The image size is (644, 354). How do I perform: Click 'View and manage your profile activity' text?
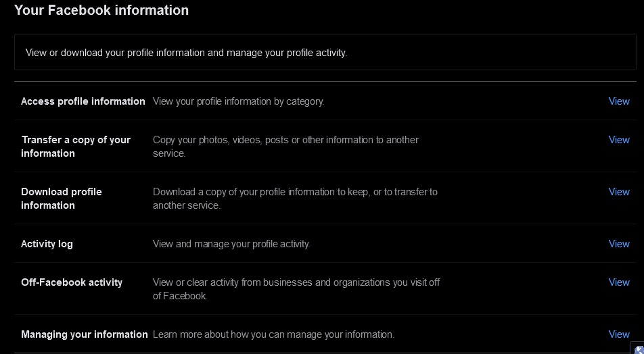(x=231, y=244)
